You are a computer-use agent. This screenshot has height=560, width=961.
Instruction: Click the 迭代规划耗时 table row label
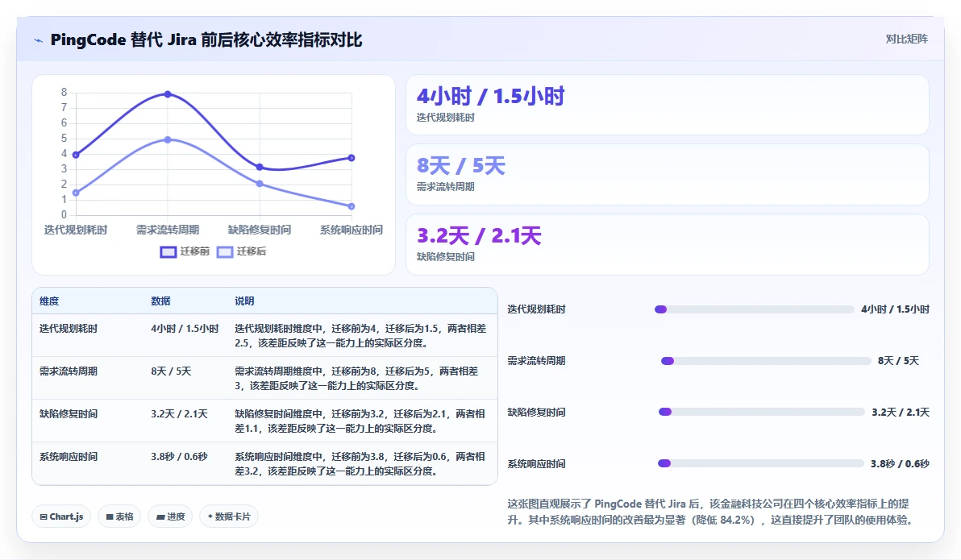(x=68, y=329)
